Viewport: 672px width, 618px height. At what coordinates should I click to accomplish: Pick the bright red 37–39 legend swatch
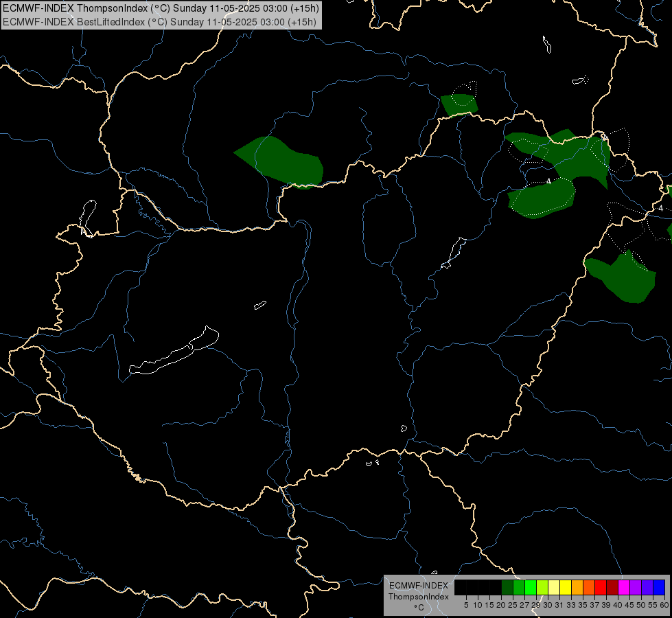point(601,587)
